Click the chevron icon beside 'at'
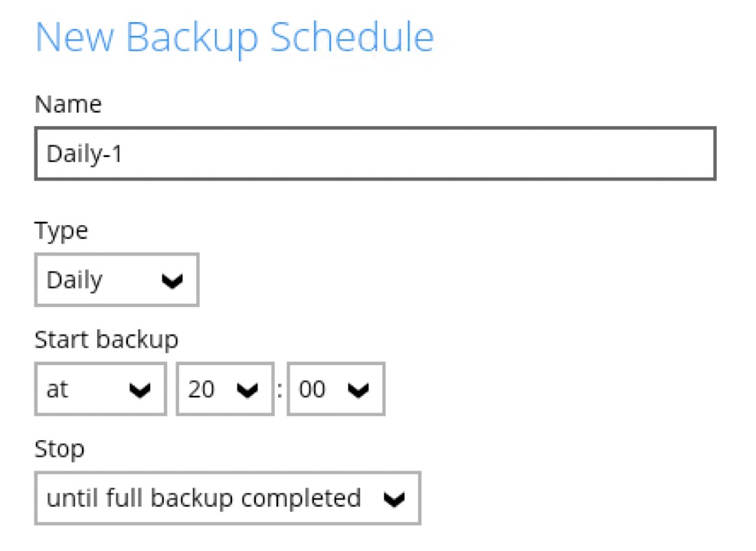756x551 pixels. coord(139,391)
